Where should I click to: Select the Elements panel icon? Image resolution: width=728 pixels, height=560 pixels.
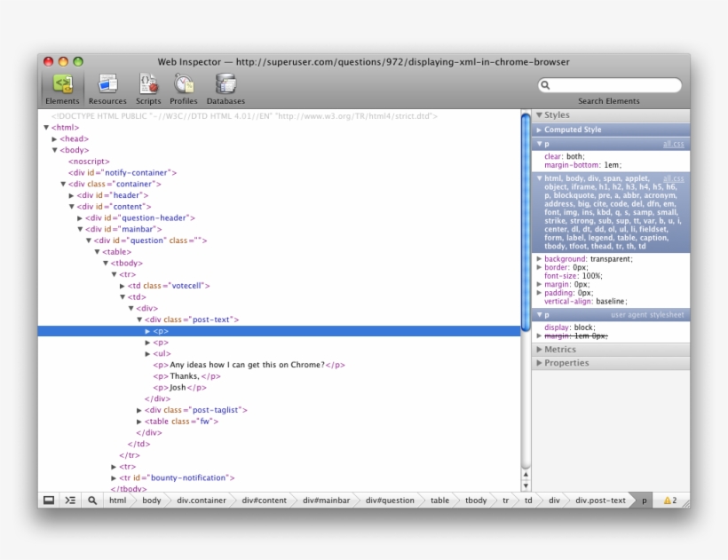click(62, 84)
